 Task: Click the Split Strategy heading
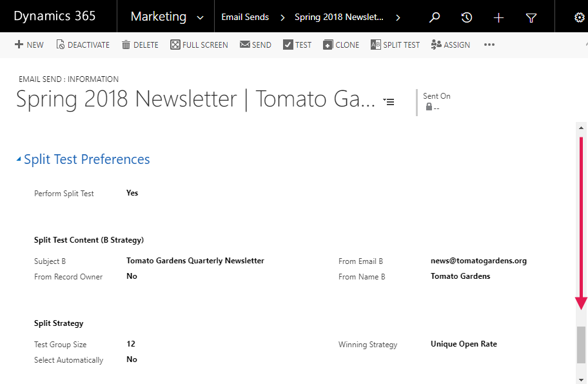(x=59, y=323)
